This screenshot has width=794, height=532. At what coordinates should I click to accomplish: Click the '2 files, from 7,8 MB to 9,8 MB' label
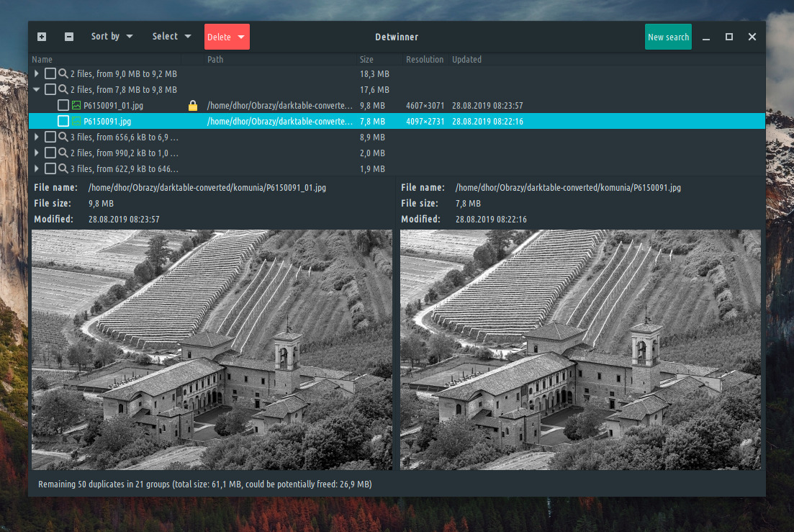pos(124,89)
